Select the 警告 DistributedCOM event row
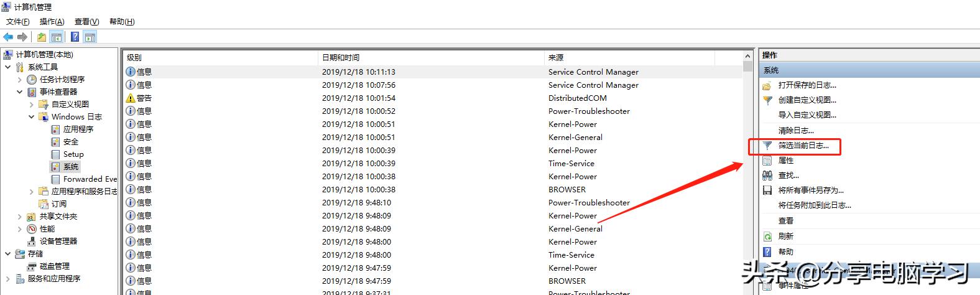Image resolution: width=980 pixels, height=295 pixels. 433,98
